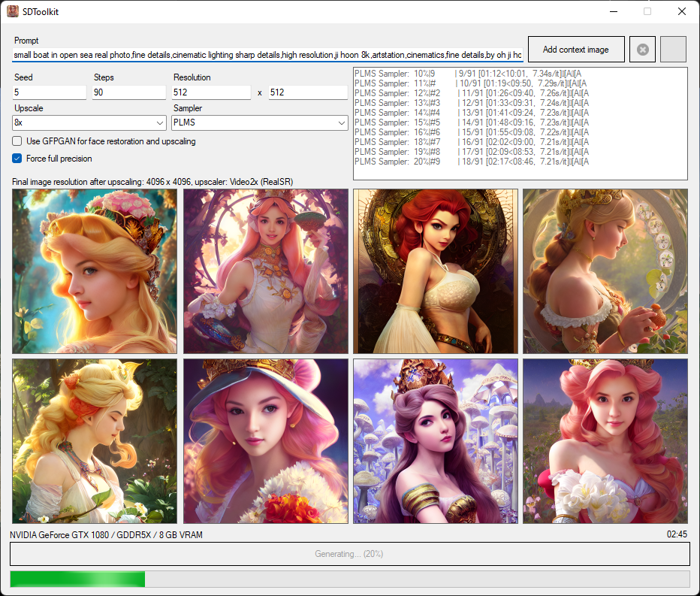
Task: Click the log line showing 9/91
Action: (467, 73)
